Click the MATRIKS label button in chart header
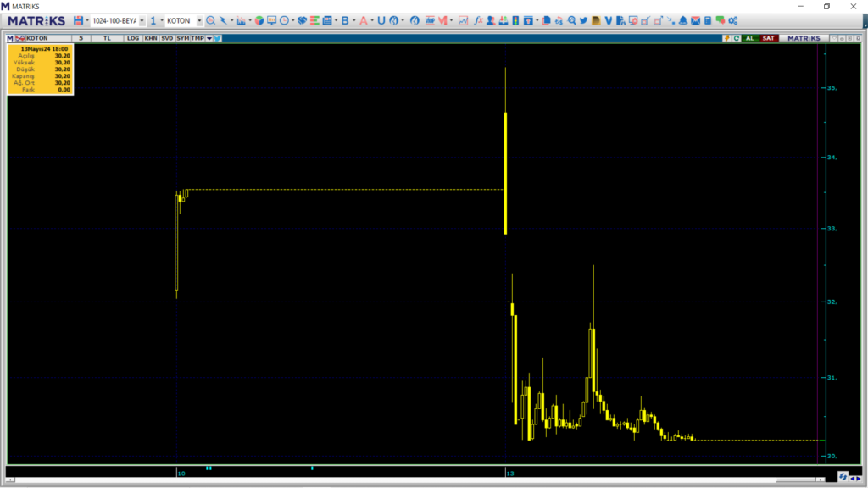Viewport: 868px width, 488px height. click(804, 38)
